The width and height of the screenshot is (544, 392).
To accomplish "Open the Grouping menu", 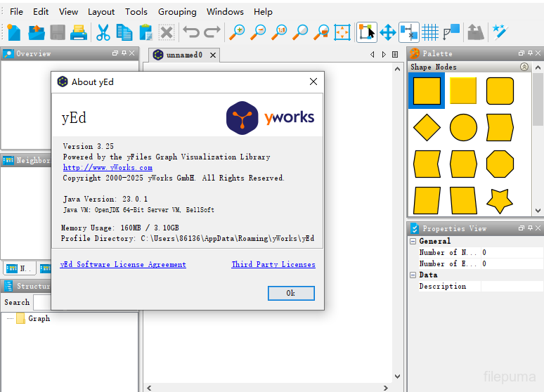I will (x=177, y=12).
